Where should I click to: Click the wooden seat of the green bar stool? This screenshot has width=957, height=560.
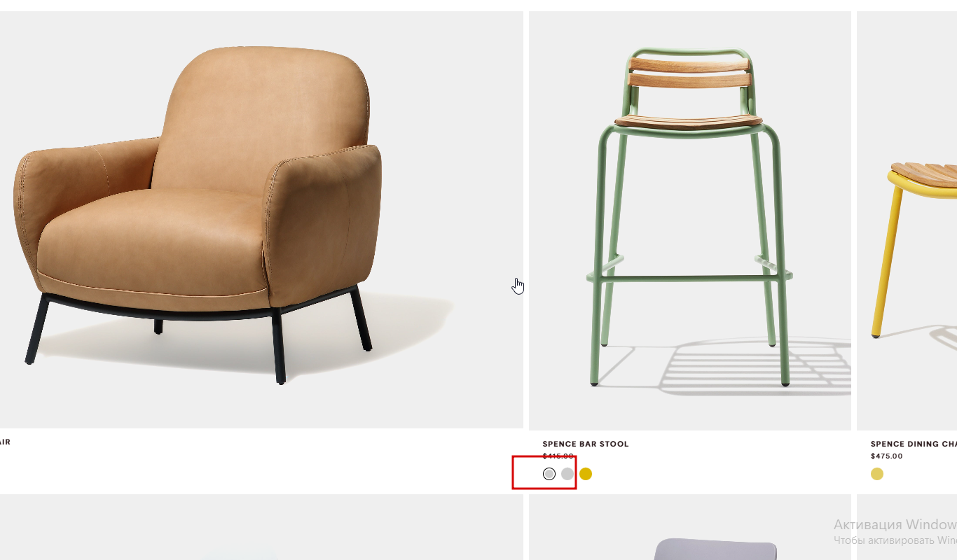689,122
